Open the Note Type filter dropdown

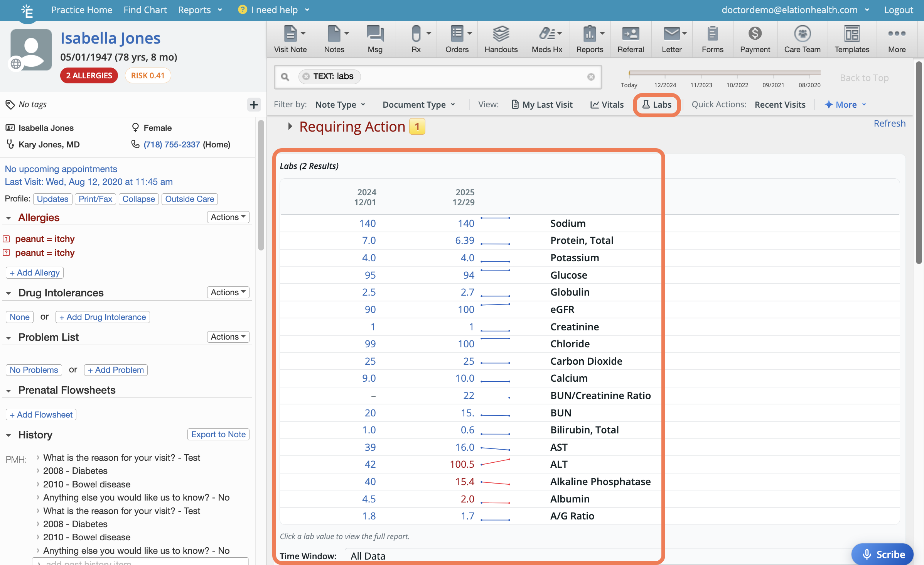tap(340, 105)
